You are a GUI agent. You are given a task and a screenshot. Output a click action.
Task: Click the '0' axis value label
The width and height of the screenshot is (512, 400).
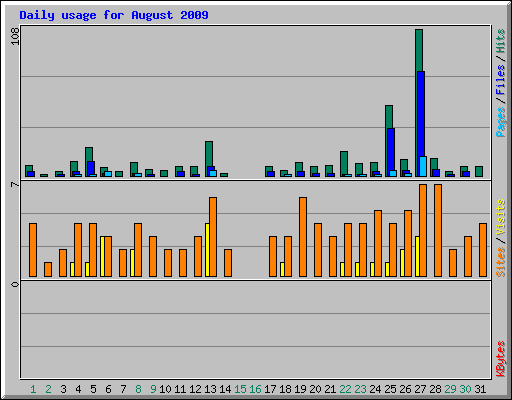coord(15,284)
